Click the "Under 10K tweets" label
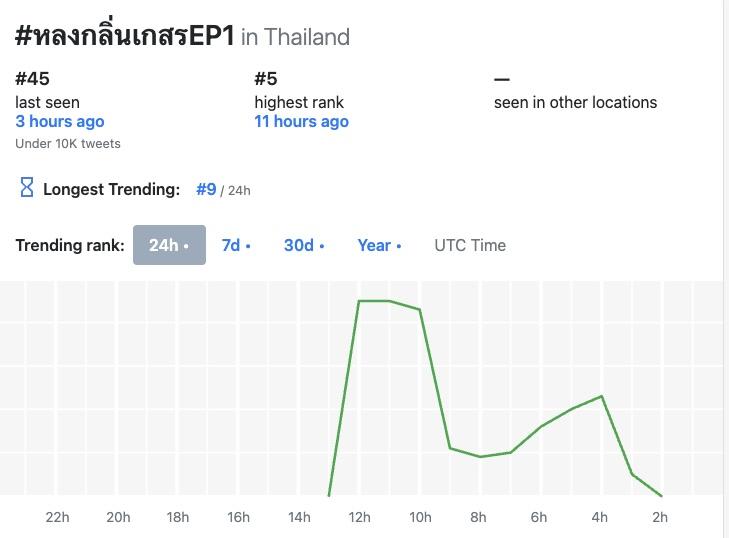The image size is (729, 538). (x=68, y=144)
